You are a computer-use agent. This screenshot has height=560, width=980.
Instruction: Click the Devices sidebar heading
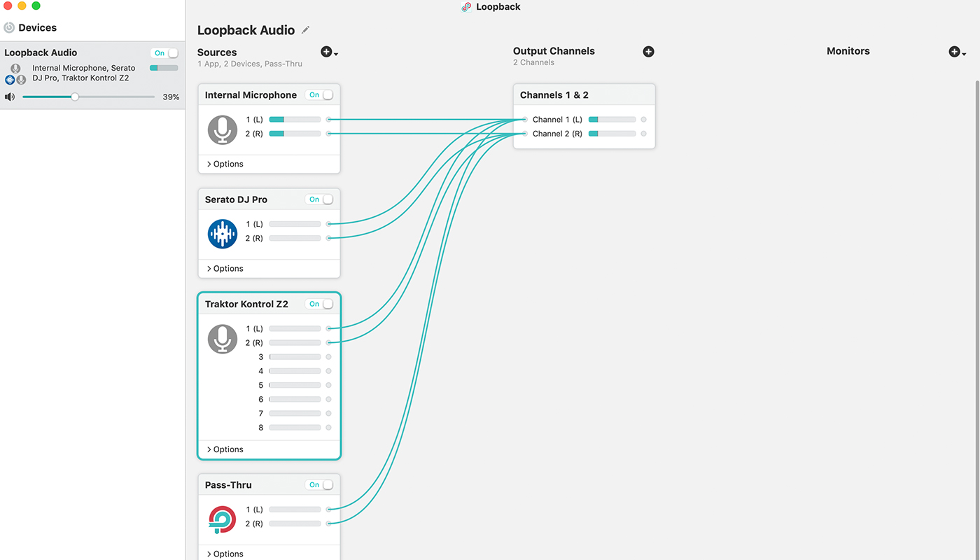[38, 28]
